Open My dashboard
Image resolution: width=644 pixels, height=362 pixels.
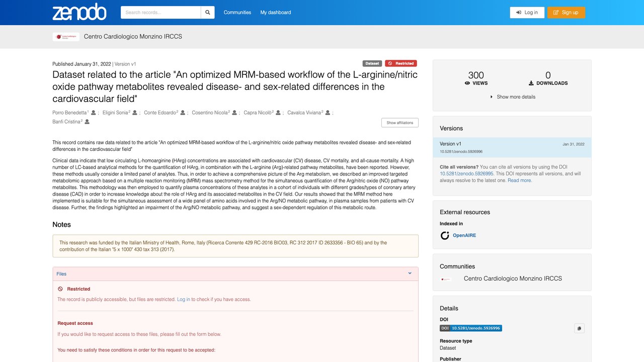pyautogui.click(x=276, y=13)
